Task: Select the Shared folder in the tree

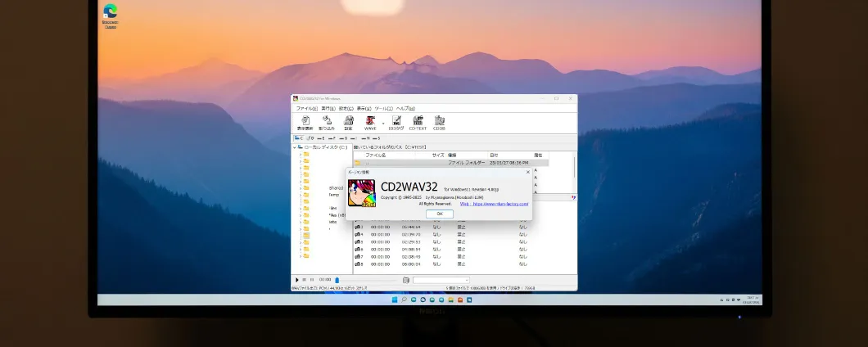Action: [x=336, y=188]
